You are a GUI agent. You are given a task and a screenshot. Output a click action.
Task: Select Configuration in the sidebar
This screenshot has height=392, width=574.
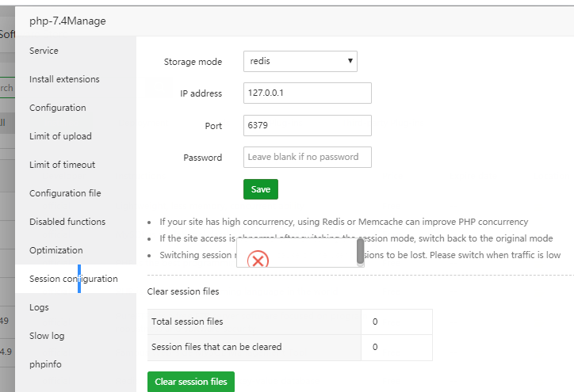coord(57,108)
